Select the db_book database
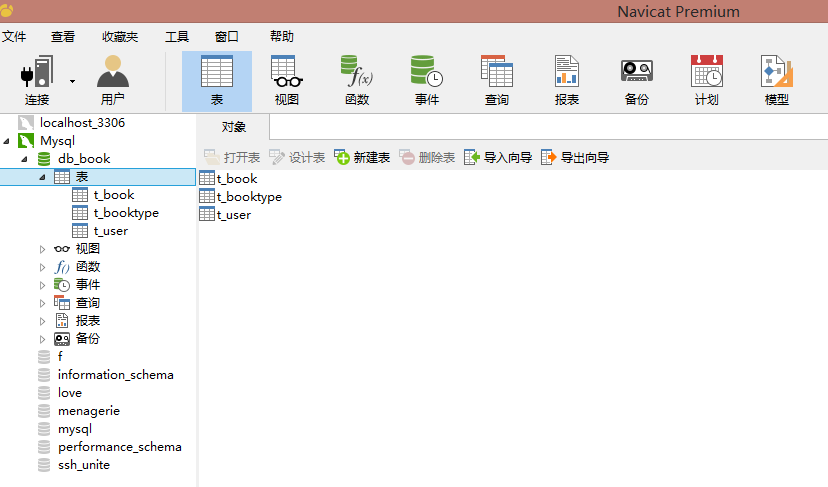Viewport: 828px width, 487px height. click(x=84, y=158)
